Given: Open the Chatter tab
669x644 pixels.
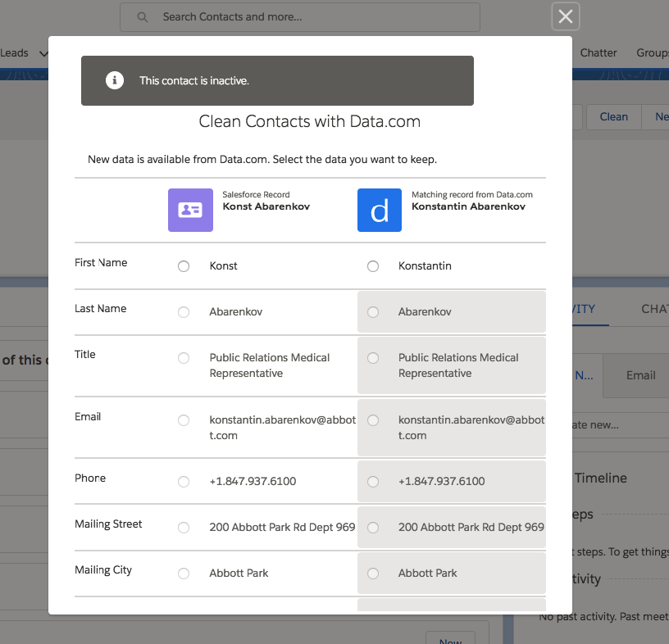Looking at the screenshot, I should pos(598,52).
